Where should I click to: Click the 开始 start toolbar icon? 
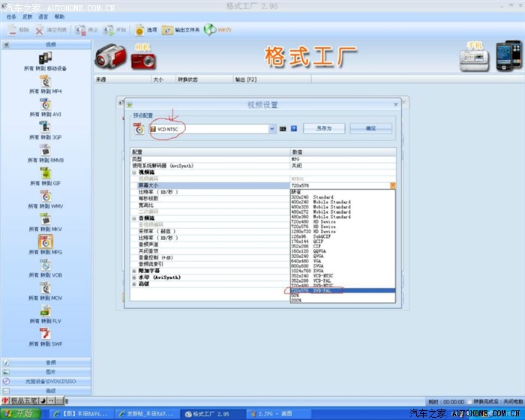[x=109, y=30]
